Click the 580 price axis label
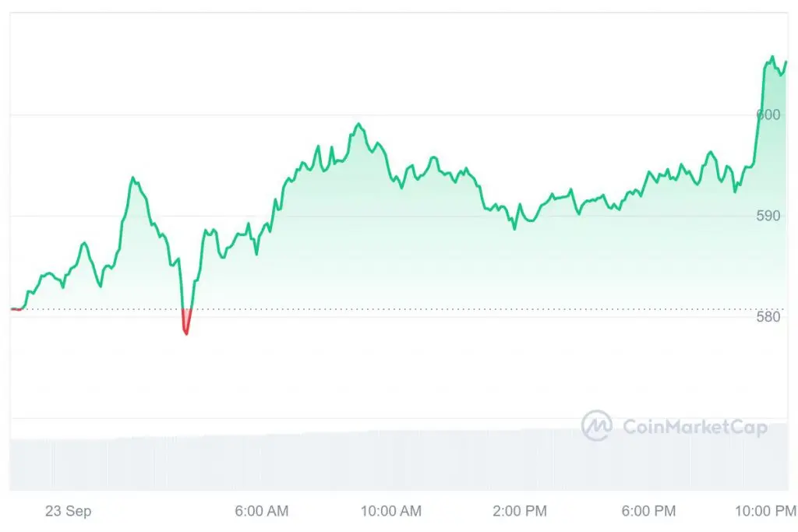798x532 pixels. tap(768, 316)
